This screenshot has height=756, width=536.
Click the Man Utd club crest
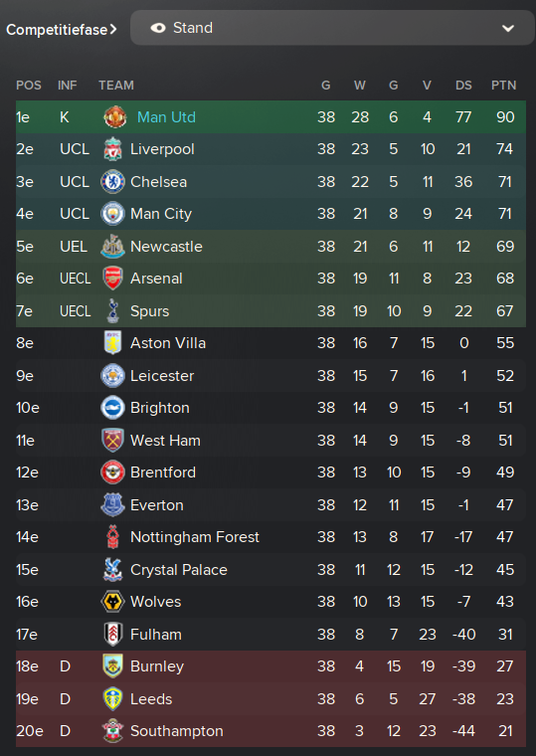coord(114,117)
